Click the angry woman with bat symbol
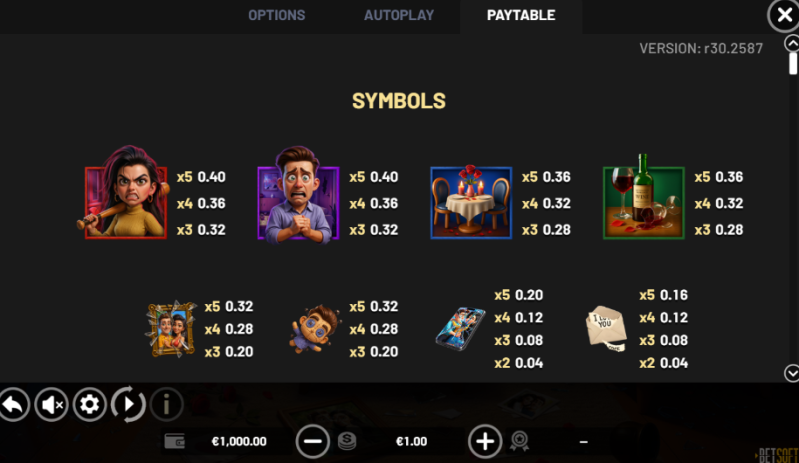The image size is (799, 463). pos(125,194)
